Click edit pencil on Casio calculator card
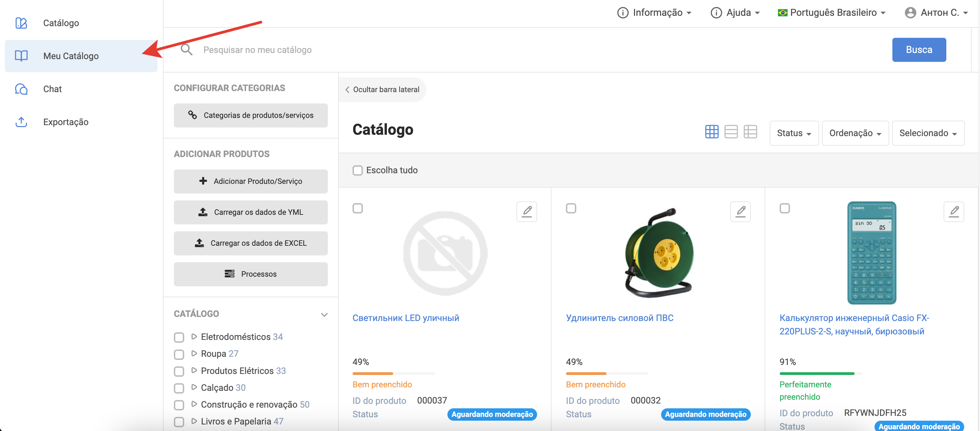 pos(953,211)
